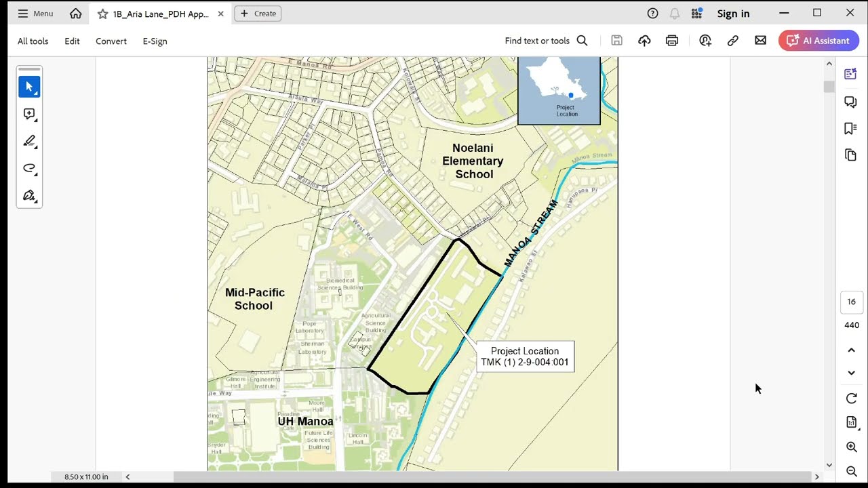Click the Create new tab button
This screenshot has width=868, height=488.
click(258, 14)
